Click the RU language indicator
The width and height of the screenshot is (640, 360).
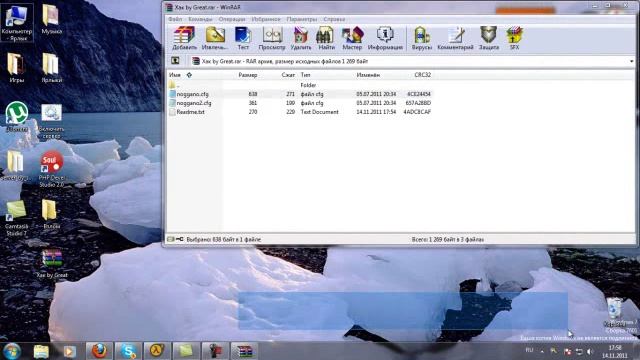(x=529, y=350)
